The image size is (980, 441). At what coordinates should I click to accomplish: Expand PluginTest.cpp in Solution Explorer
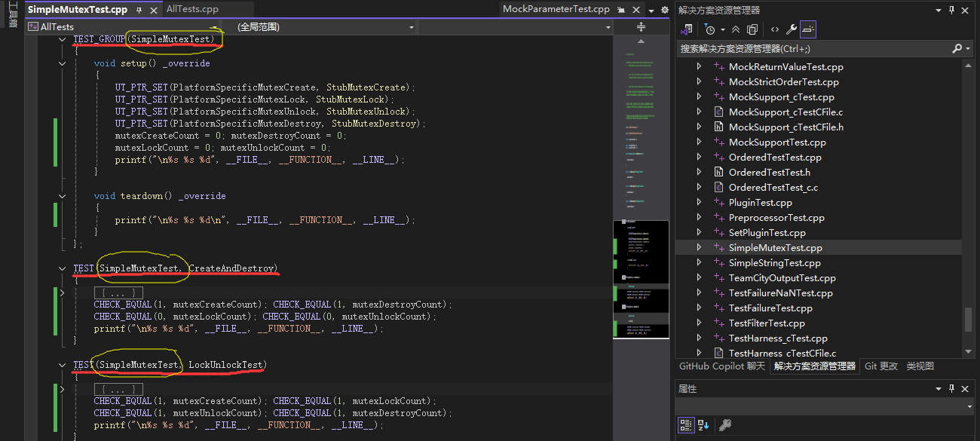click(698, 202)
